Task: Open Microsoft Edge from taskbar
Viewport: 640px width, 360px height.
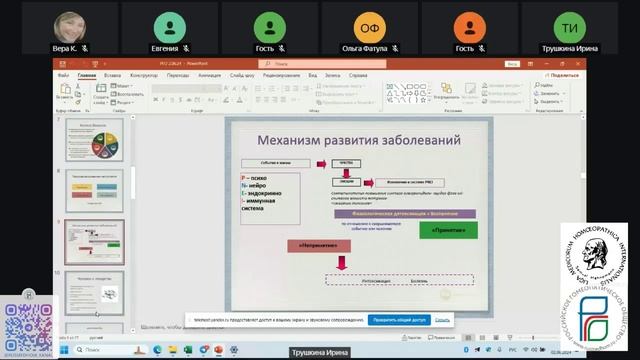Action: pos(158,350)
